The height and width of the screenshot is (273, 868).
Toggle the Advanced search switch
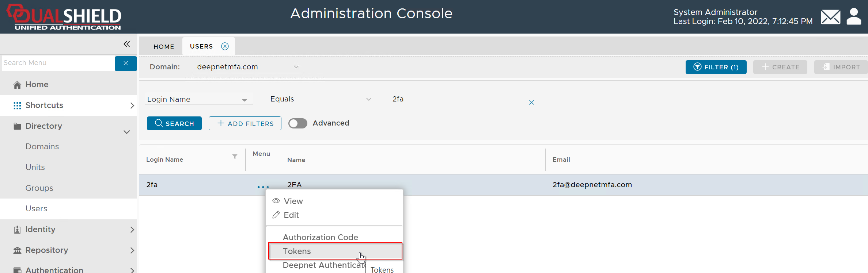tap(298, 123)
